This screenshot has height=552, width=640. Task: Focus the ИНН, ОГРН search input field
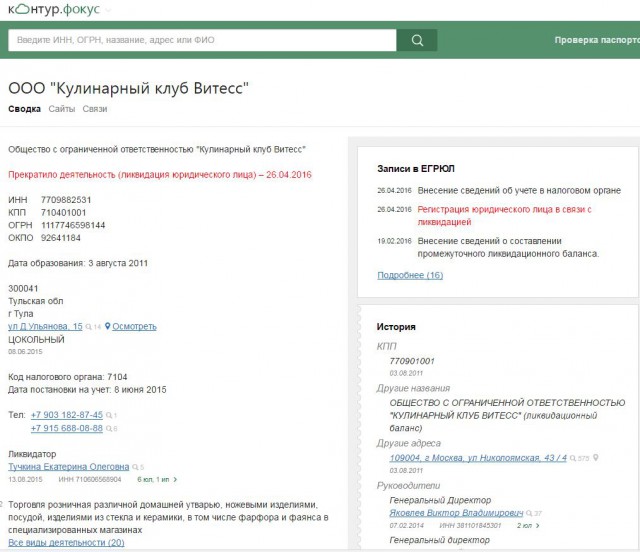[202, 40]
